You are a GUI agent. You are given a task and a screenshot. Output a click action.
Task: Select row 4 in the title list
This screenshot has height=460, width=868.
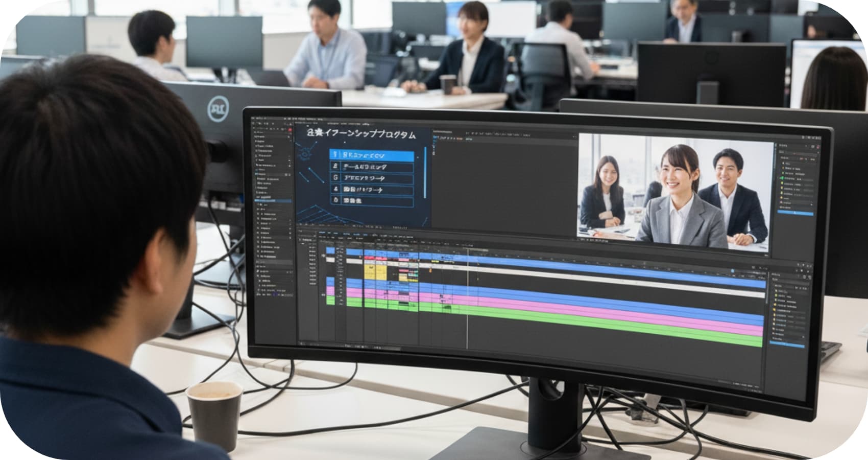[x=372, y=190]
